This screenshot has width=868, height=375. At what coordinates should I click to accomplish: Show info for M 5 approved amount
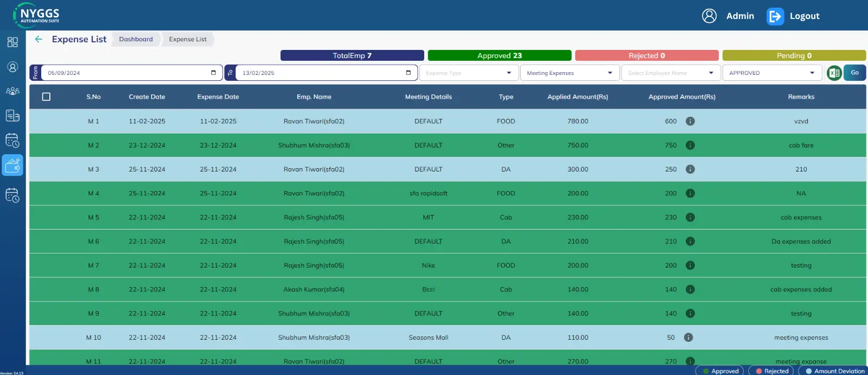690,217
